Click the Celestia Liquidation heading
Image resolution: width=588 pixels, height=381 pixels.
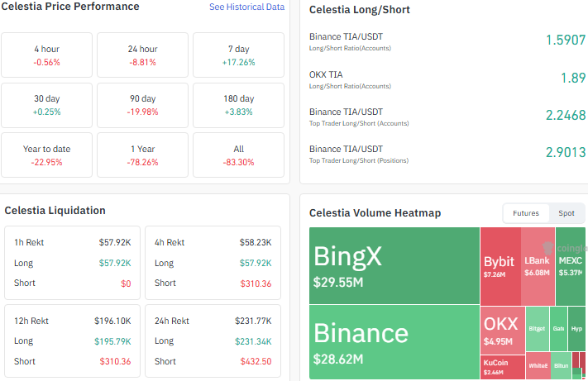click(x=55, y=211)
